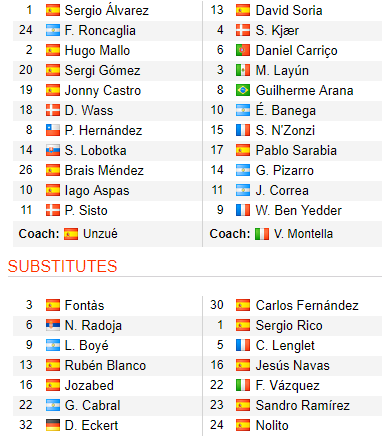Select the SUBSTITUTES section heading
Screen dimensions: 382x440
[63, 266]
